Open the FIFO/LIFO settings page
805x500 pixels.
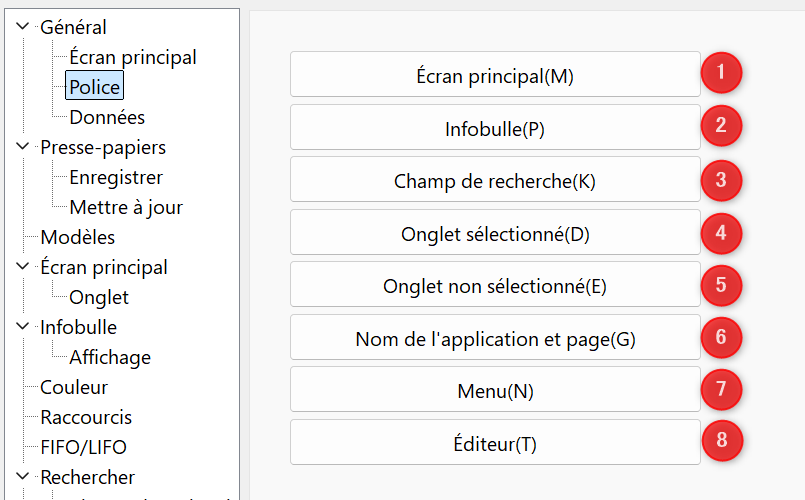(x=83, y=448)
